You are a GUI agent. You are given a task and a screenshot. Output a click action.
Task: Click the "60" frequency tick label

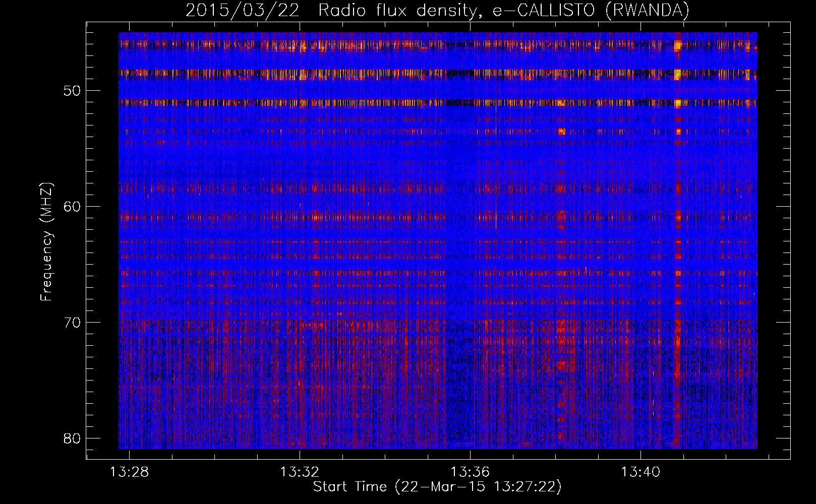pos(73,207)
